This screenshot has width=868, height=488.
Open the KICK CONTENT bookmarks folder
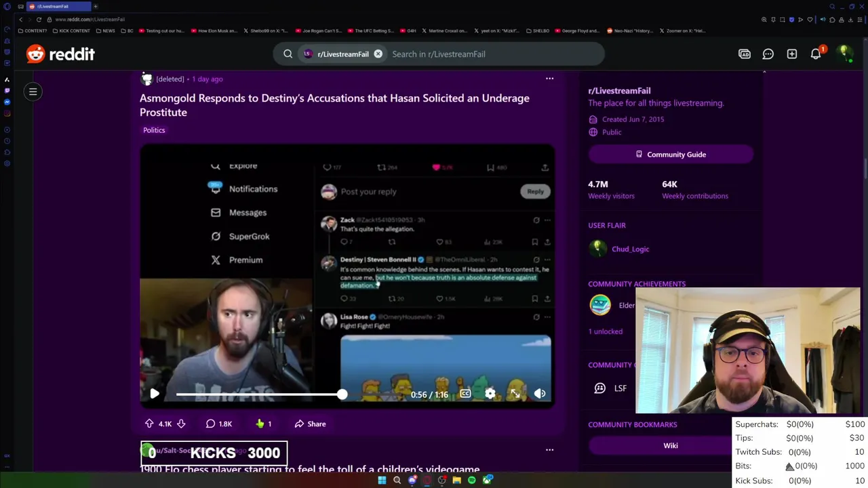click(x=71, y=30)
